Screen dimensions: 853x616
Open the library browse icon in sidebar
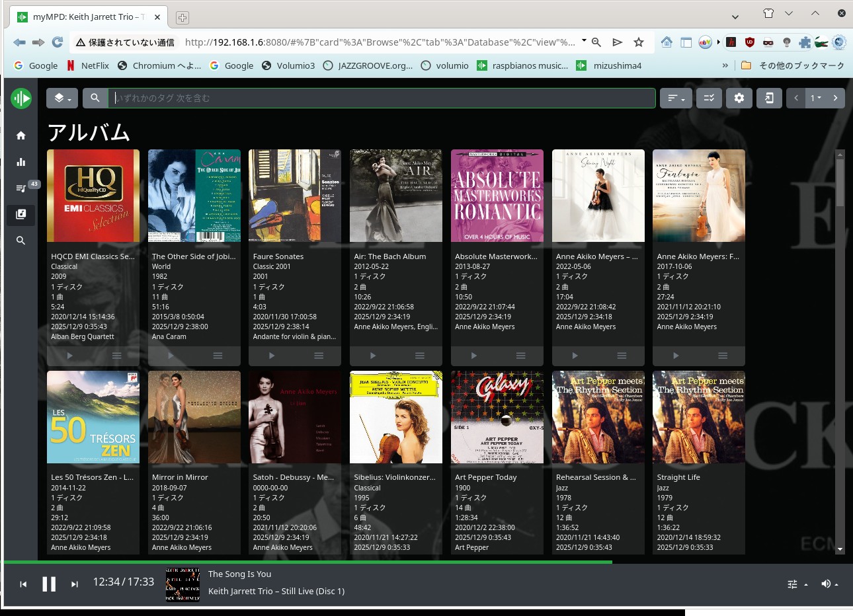point(20,214)
